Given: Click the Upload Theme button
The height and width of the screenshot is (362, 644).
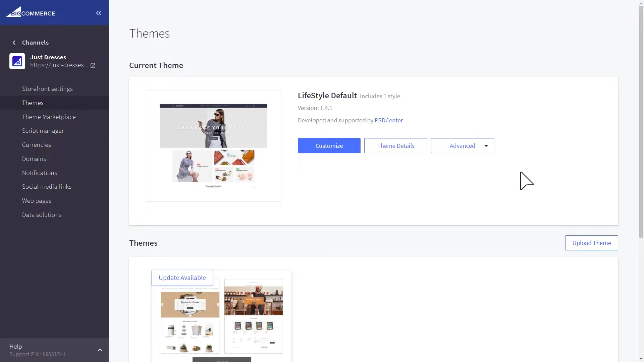Looking at the screenshot, I should click(x=591, y=243).
